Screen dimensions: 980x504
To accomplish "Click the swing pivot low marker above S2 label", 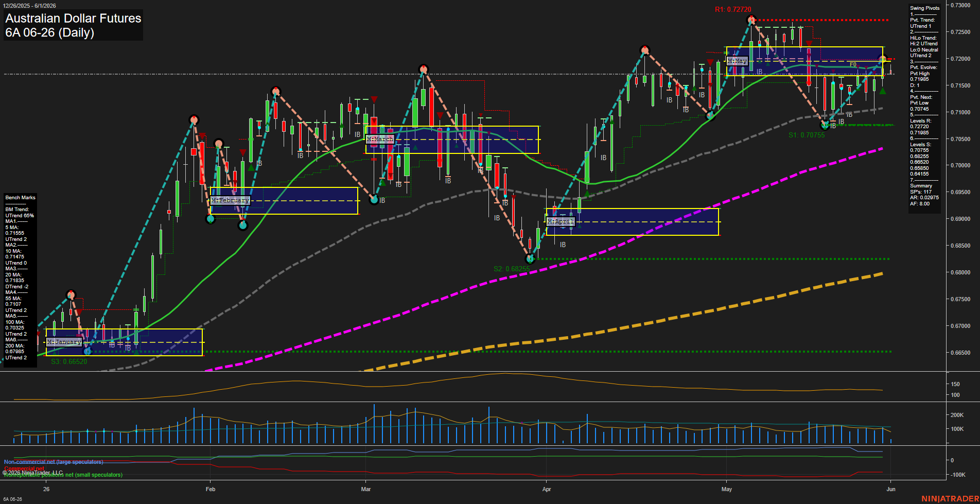I will pyautogui.click(x=530, y=259).
